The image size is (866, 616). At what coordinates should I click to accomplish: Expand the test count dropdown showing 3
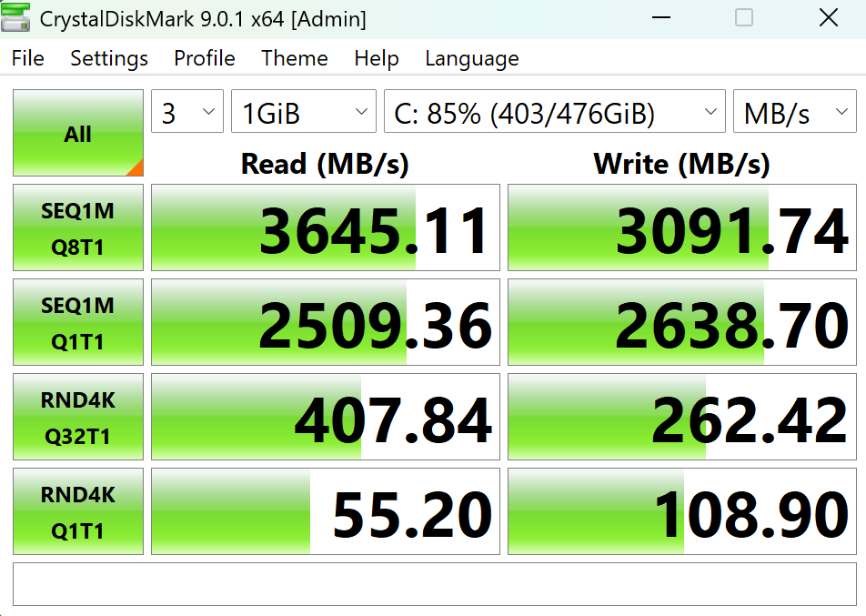click(x=187, y=112)
